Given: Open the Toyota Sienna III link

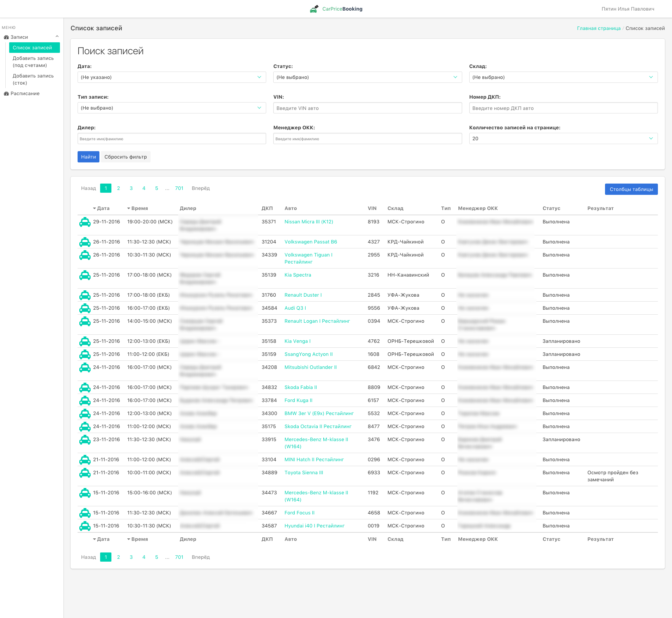Looking at the screenshot, I should point(304,473).
